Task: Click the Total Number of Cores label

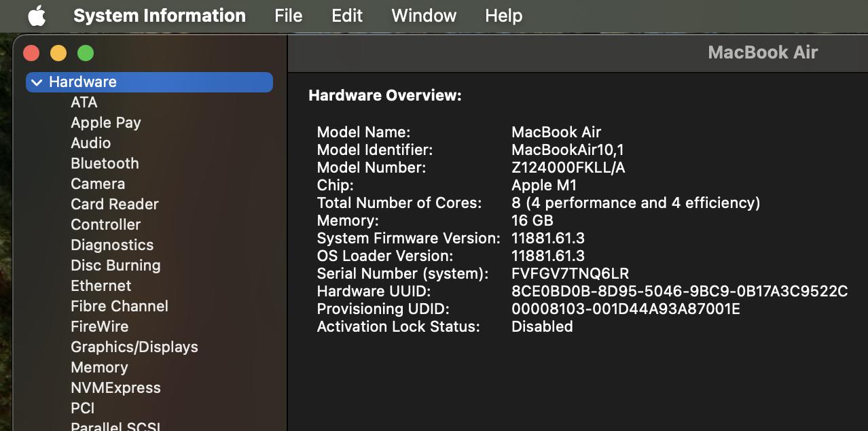Action: (399, 203)
